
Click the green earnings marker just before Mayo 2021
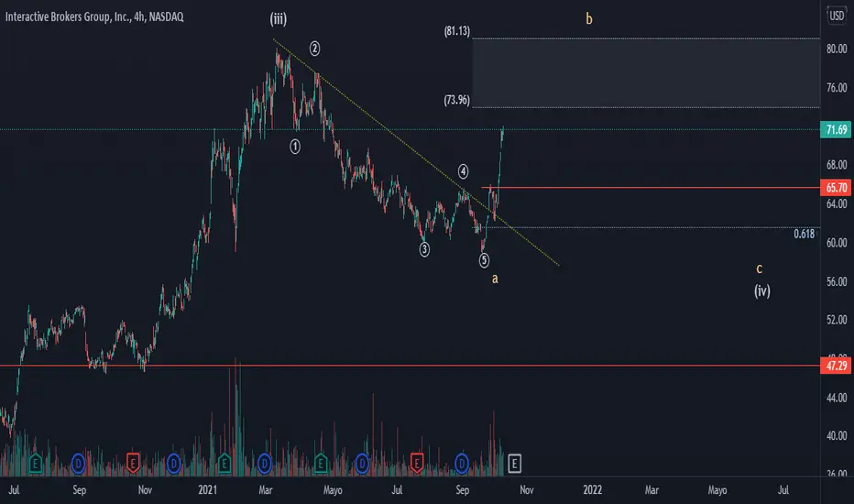321,464
